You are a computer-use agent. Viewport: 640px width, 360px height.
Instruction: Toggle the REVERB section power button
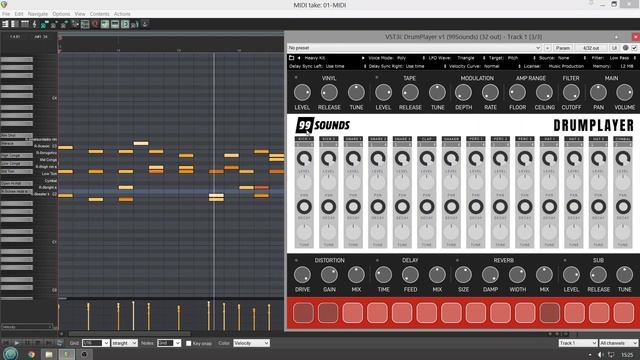coord(457,260)
